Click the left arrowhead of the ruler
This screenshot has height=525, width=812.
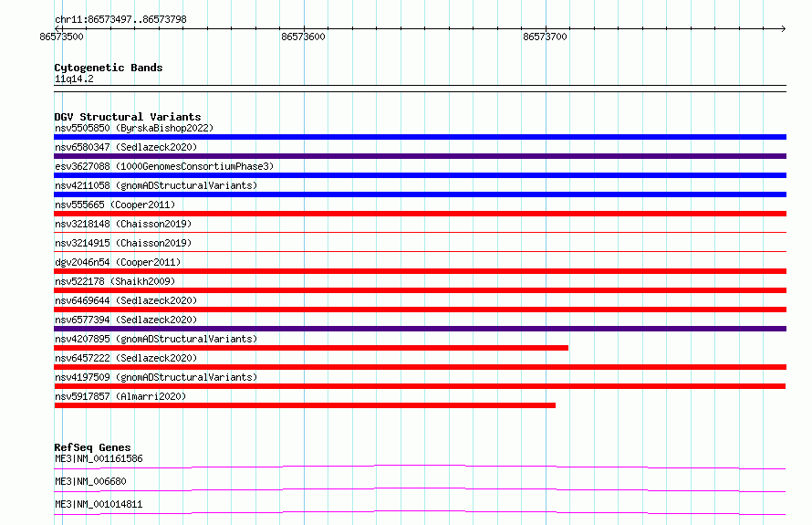[x=57, y=28]
